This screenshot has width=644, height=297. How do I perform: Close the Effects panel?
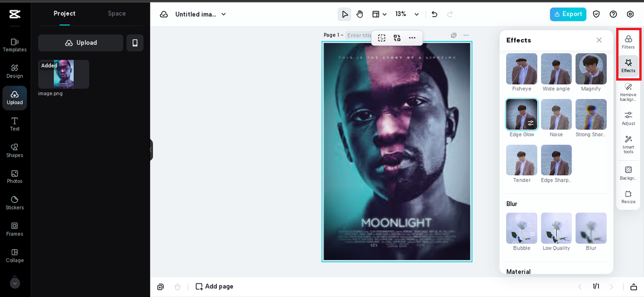599,40
